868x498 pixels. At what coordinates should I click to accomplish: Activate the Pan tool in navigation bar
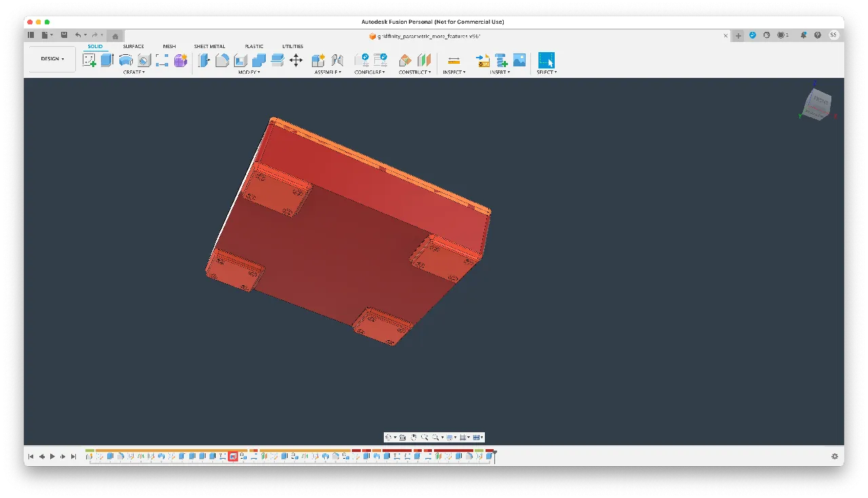[414, 437]
